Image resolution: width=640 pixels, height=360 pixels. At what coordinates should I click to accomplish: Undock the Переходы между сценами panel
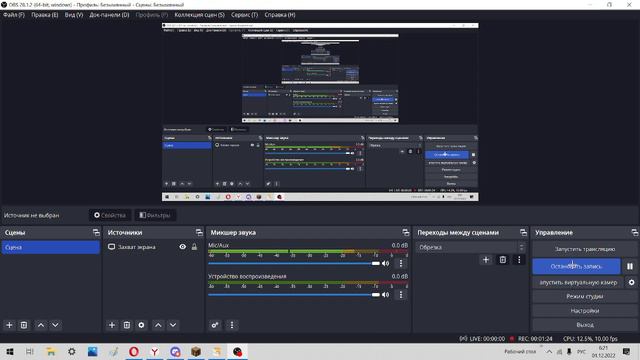[523, 232]
